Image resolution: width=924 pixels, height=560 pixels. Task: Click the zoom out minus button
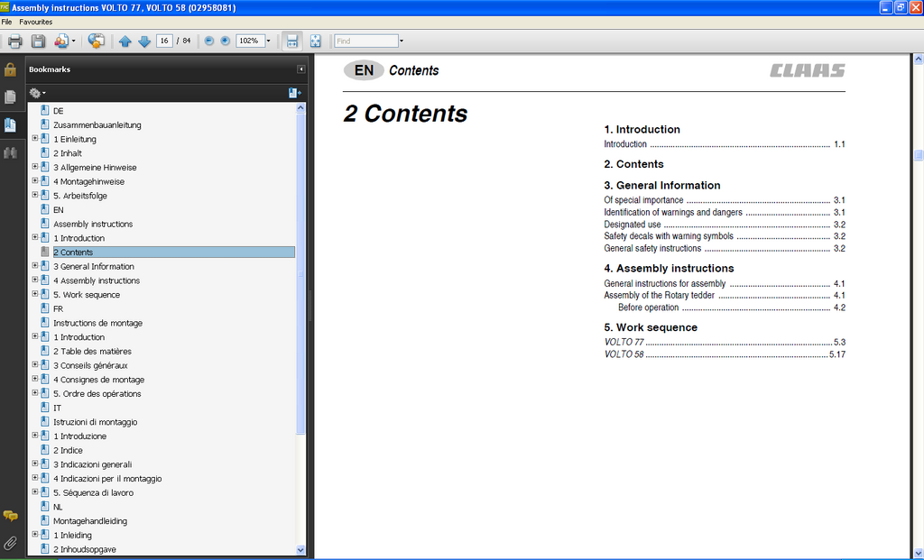click(209, 41)
